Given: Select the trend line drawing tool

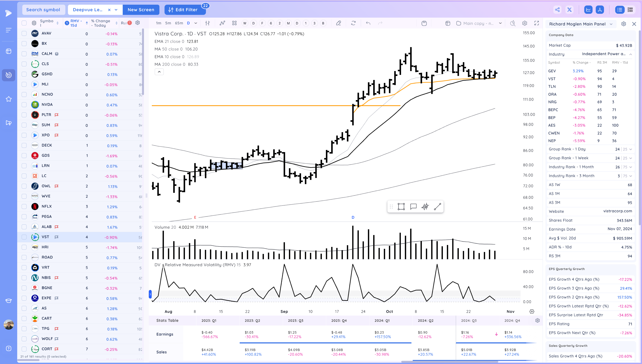Looking at the screenshot, I should click(437, 207).
